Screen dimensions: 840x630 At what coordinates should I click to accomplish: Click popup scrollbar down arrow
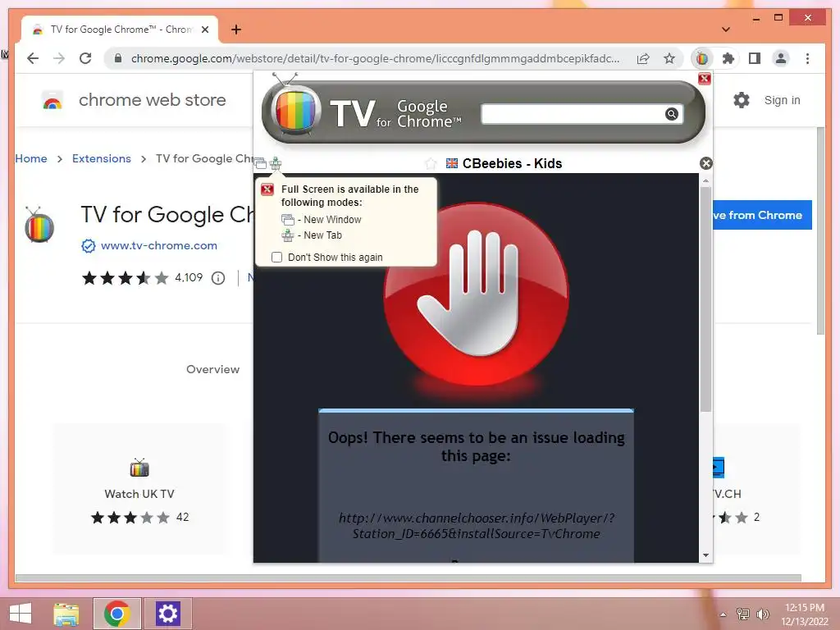(x=705, y=555)
